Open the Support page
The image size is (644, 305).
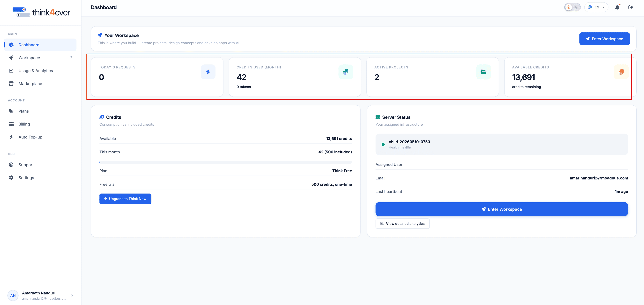40,165
